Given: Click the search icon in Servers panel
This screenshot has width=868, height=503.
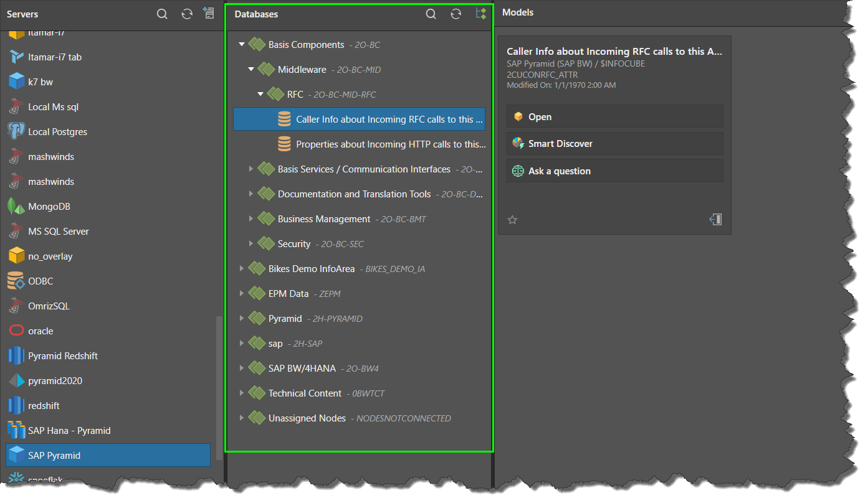Looking at the screenshot, I should (162, 14).
